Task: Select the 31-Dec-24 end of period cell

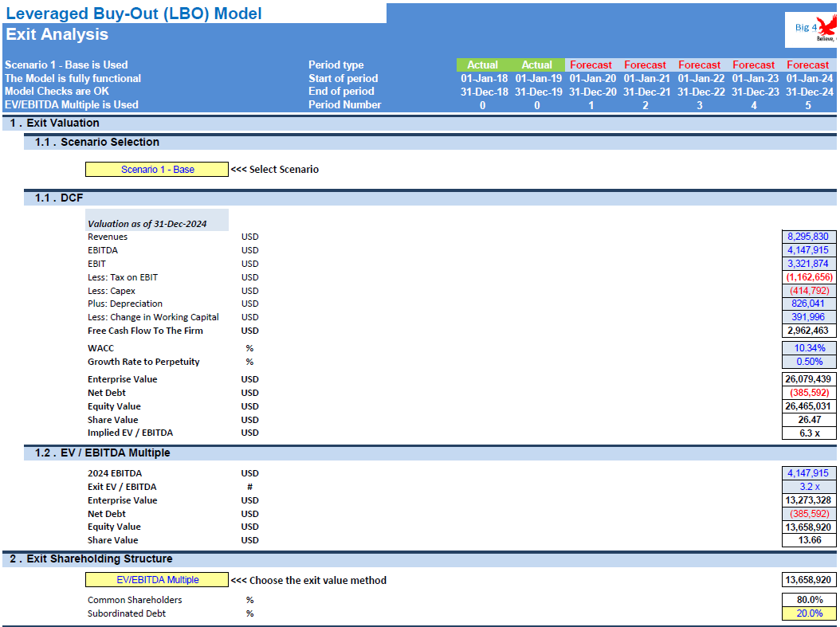Action: 810,92
